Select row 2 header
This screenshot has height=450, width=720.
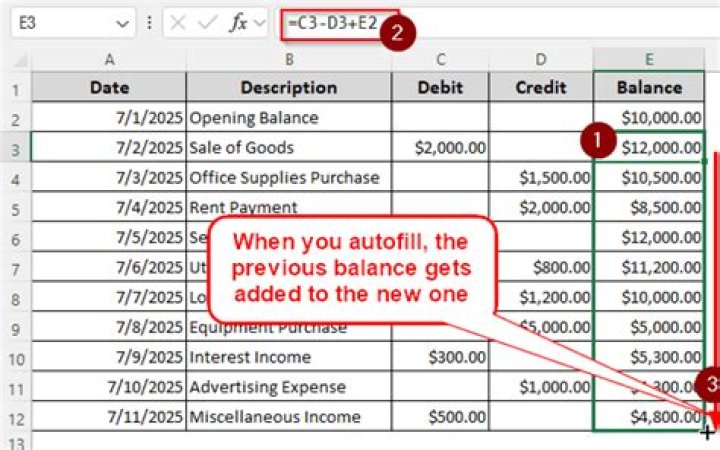[x=15, y=118]
